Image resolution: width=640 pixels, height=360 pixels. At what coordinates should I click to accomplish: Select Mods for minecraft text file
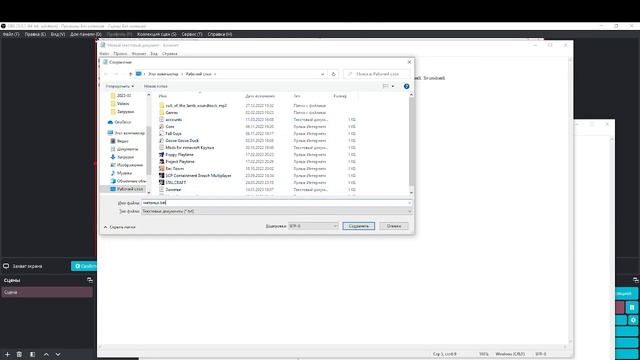(187, 147)
